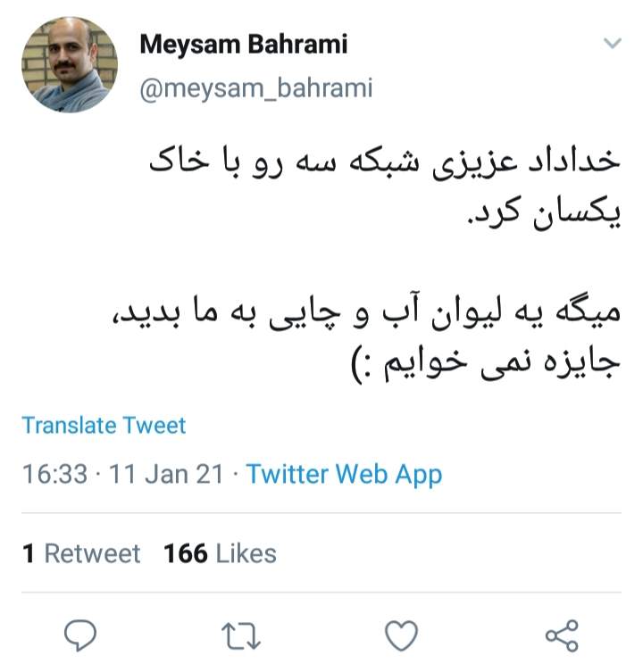Click the Meysam Bahrami display name

coord(244,44)
